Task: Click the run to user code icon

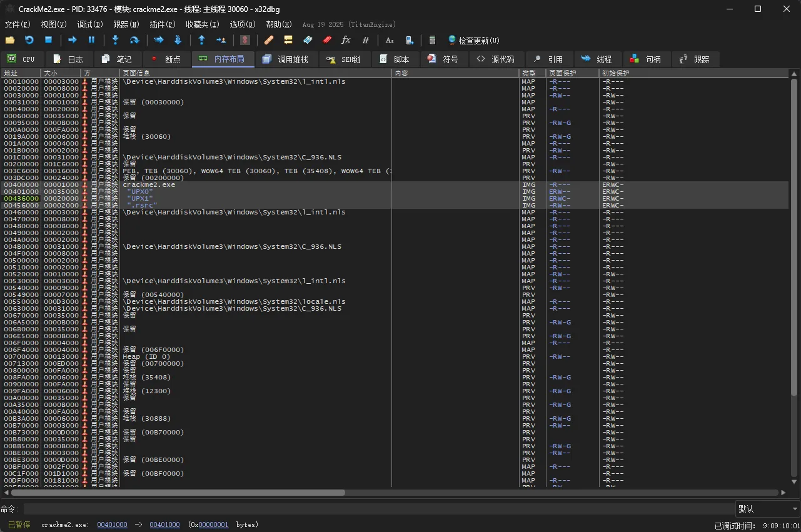Action: click(221, 40)
